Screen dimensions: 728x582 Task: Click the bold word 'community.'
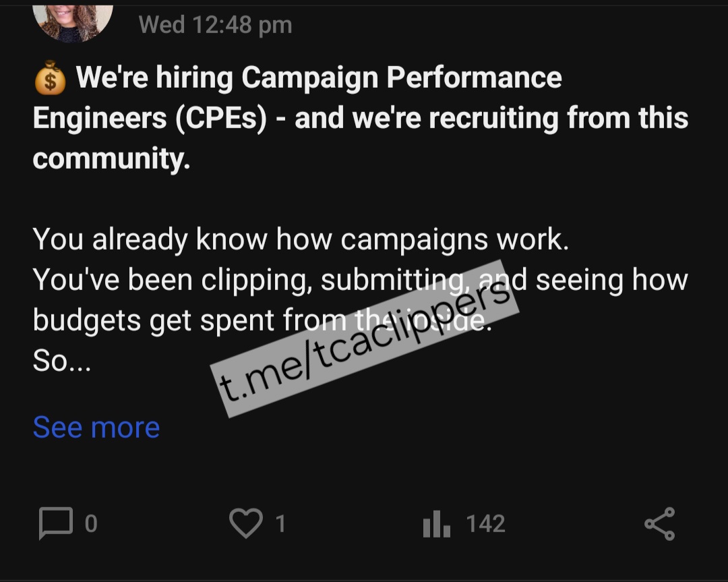[111, 158]
